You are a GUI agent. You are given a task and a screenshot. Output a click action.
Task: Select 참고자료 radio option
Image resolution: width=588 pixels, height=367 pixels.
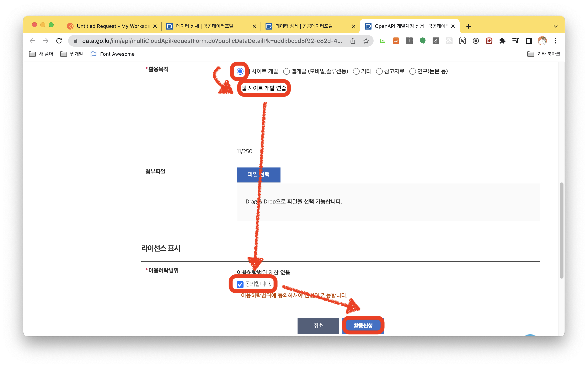pyautogui.click(x=379, y=71)
